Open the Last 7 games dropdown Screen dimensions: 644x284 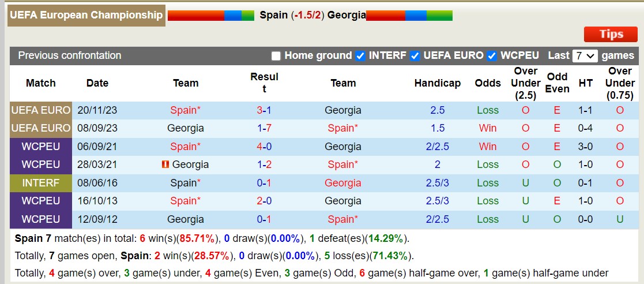coord(585,56)
